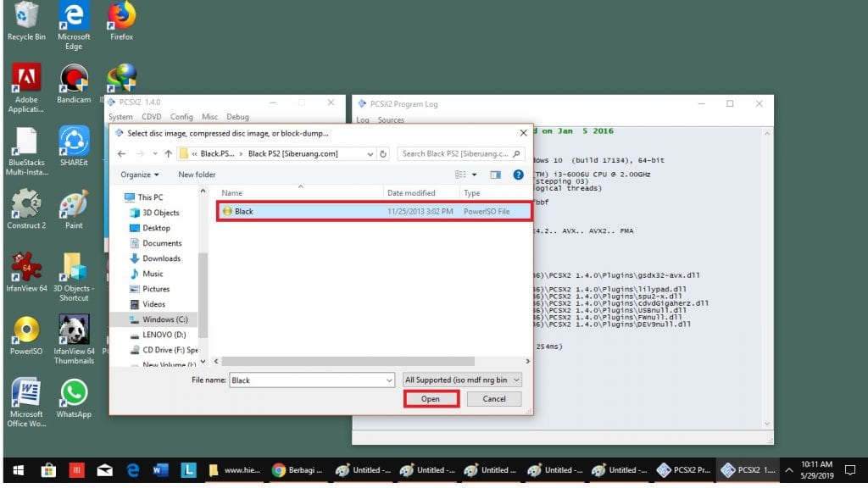Select Downloads in the navigation pane
The image size is (868, 488).
tap(161, 258)
